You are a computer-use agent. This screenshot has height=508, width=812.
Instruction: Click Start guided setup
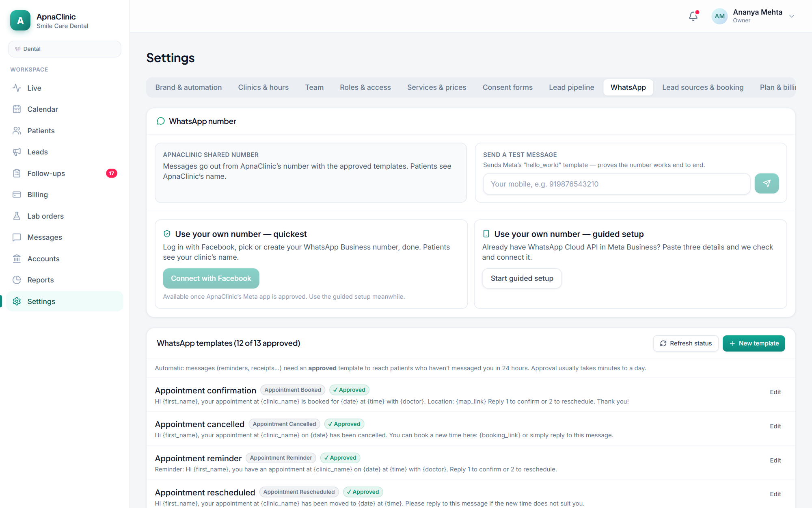(522, 278)
